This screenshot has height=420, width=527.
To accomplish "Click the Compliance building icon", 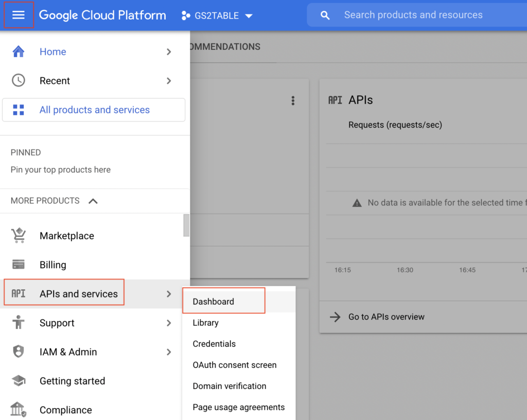I will (19, 410).
